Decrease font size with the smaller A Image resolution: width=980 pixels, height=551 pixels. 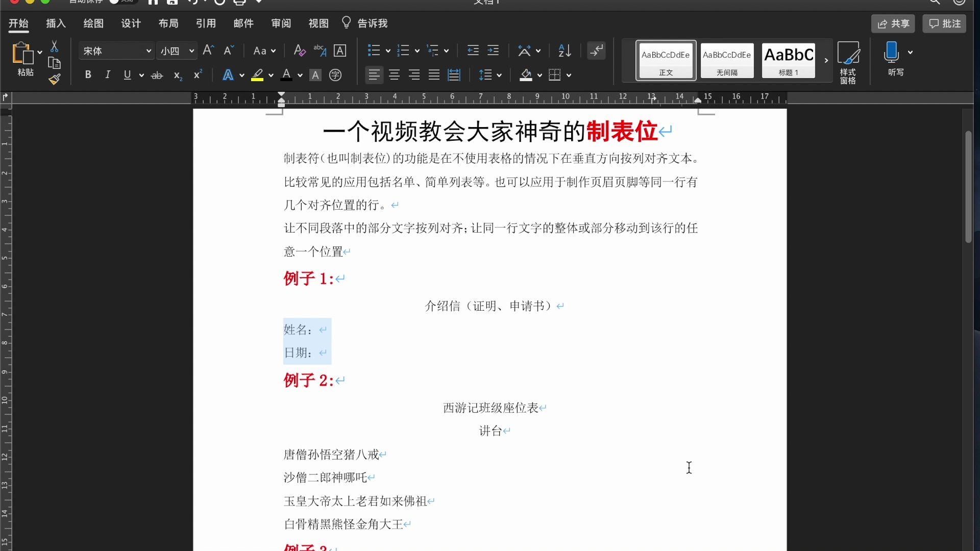tap(229, 51)
